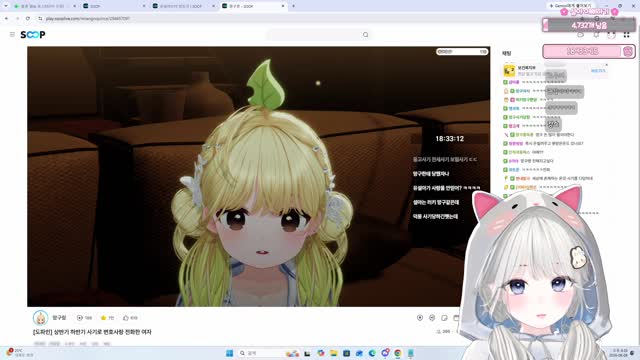Go back with the browser back arrow

(7, 18)
